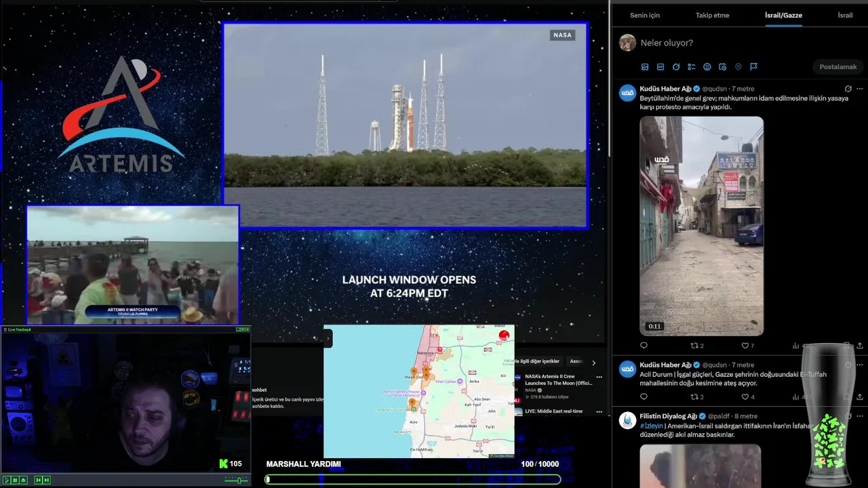Tag a location with the pin icon

[738, 67]
